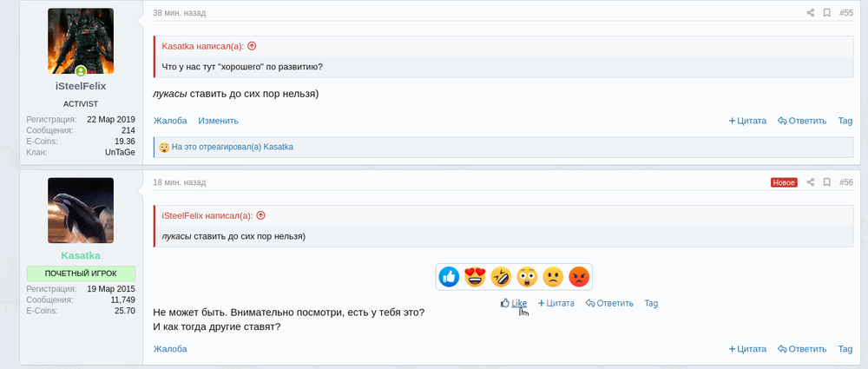868x369 pixels.
Task: Pick the blue thumbs-up Like reaction
Action: click(449, 277)
